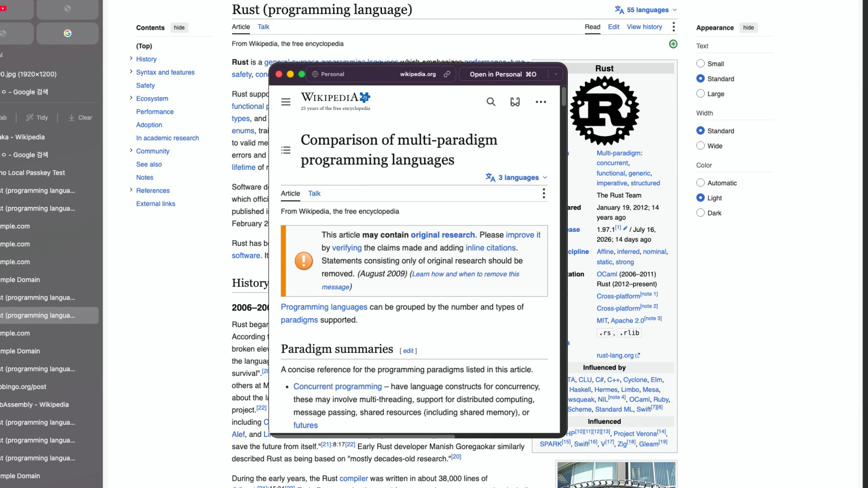The height and width of the screenshot is (488, 868).
Task: Open the building photo thumbnail below the infobox
Action: [616, 475]
